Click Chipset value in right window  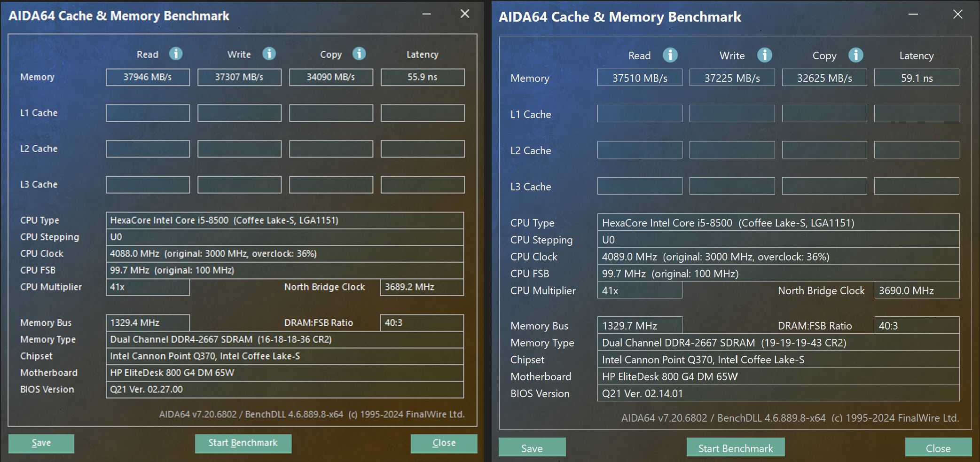[x=778, y=360]
